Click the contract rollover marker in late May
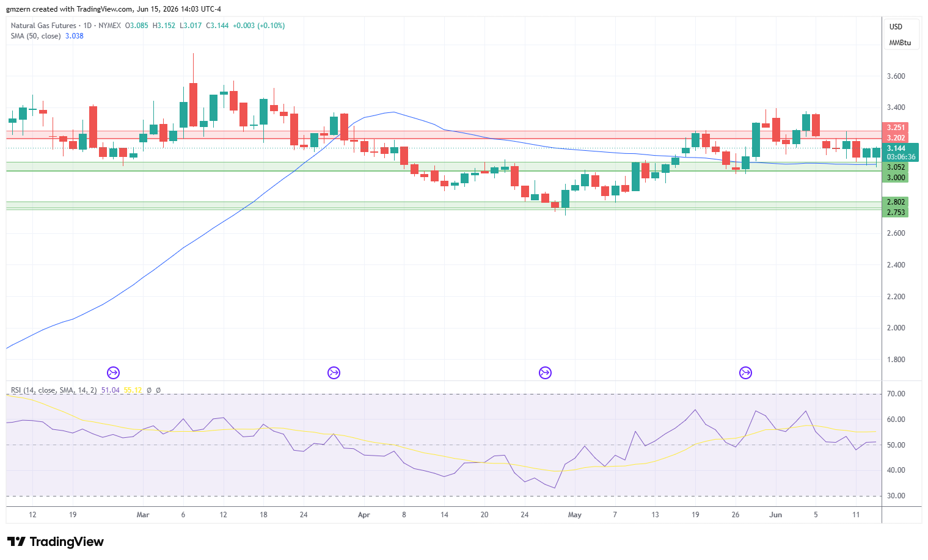928x560 pixels. (745, 373)
